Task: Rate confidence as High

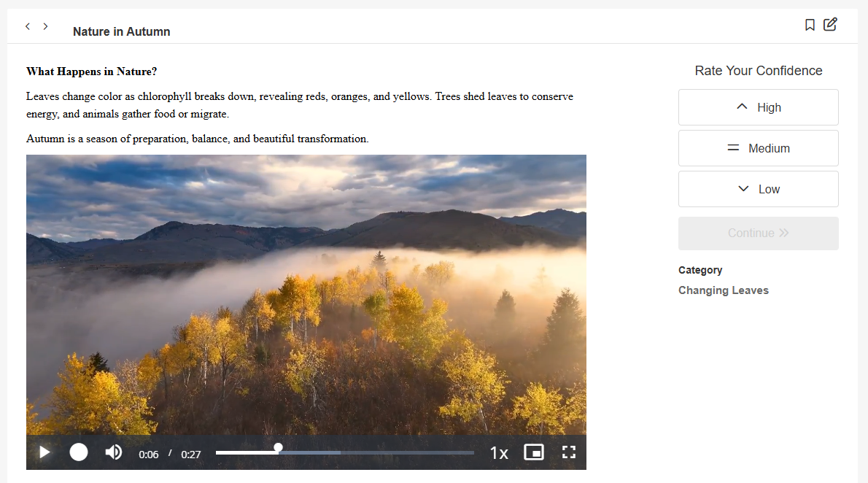Action: click(x=759, y=107)
